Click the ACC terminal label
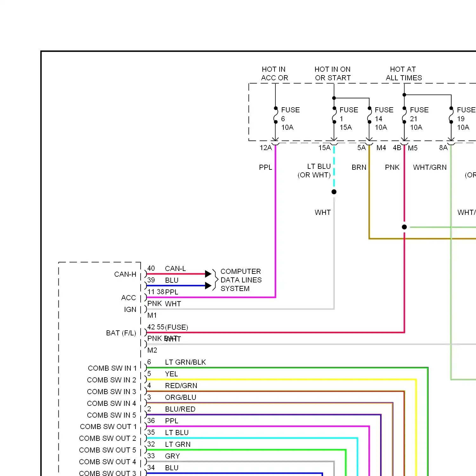The height and width of the screenshot is (476, 476). [x=129, y=298]
